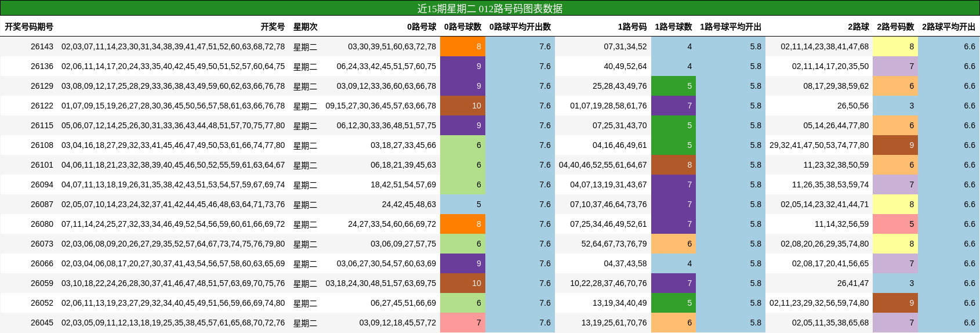The image size is (980, 333).
Task: Click 2路 balls 02,05,11,35,38,65,68
Action: (830, 323)
